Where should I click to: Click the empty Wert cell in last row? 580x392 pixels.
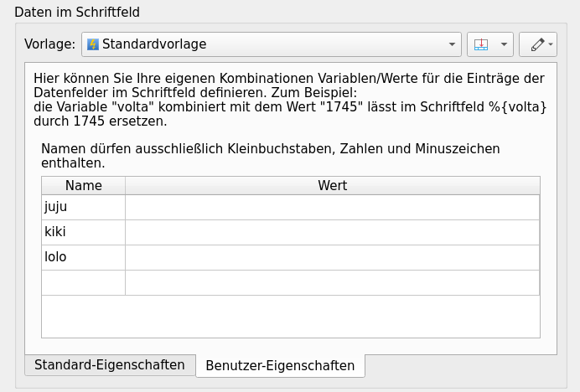332,282
